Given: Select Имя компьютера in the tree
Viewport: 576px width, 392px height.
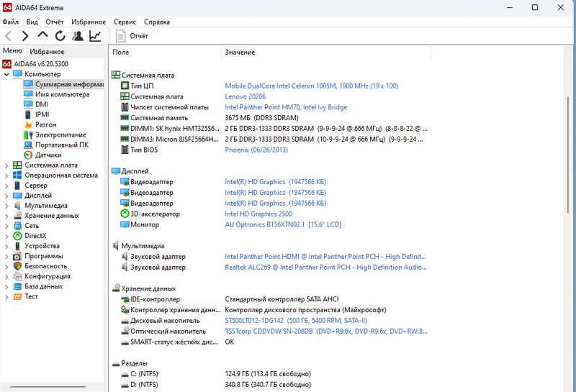Looking at the screenshot, I should (62, 94).
